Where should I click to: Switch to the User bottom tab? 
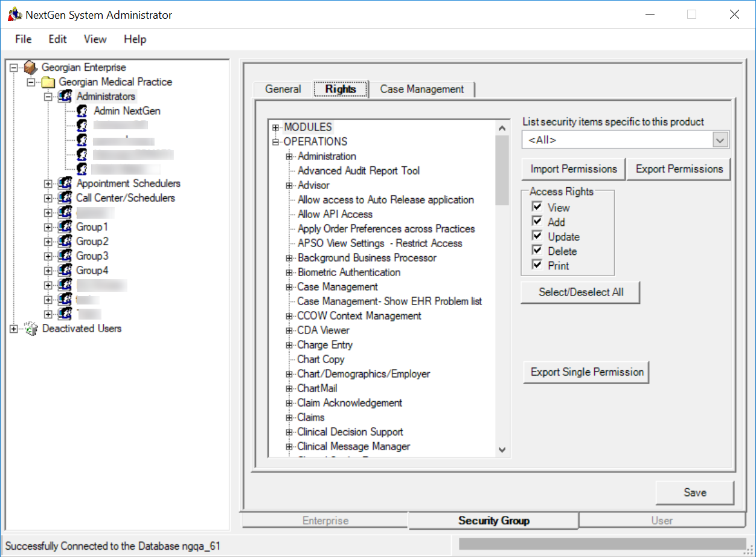click(x=662, y=521)
